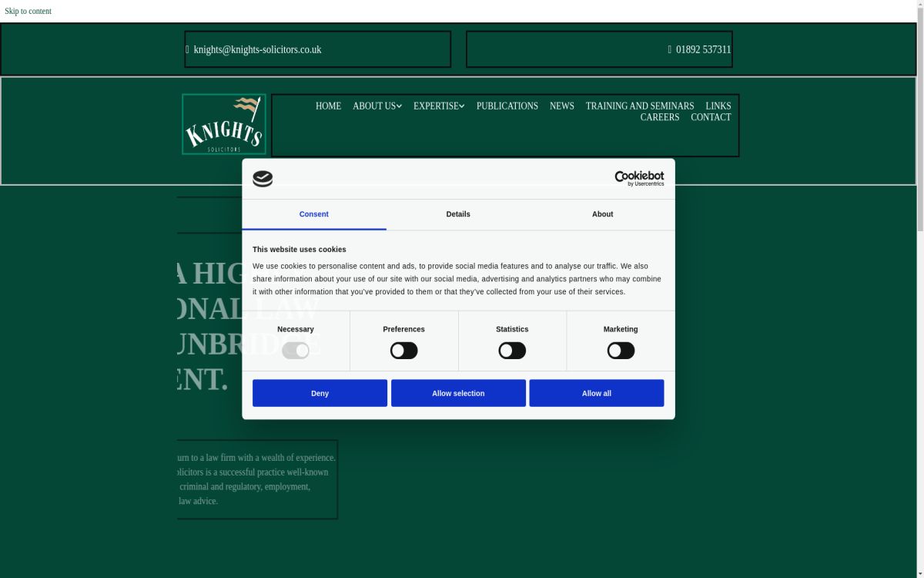Click the round dark icon in the cookie dialog
The width and height of the screenshot is (924, 578).
point(263,178)
